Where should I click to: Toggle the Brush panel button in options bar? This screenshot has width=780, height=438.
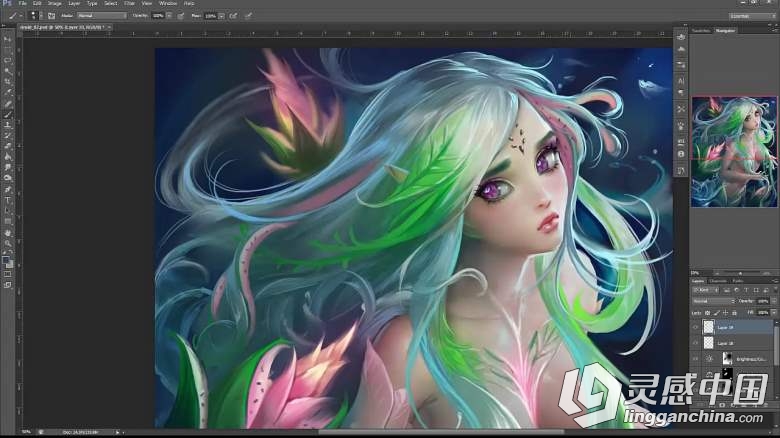[51, 16]
